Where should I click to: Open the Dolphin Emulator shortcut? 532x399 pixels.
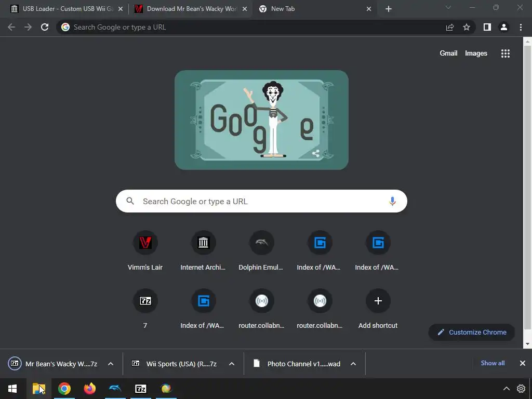pyautogui.click(x=261, y=251)
